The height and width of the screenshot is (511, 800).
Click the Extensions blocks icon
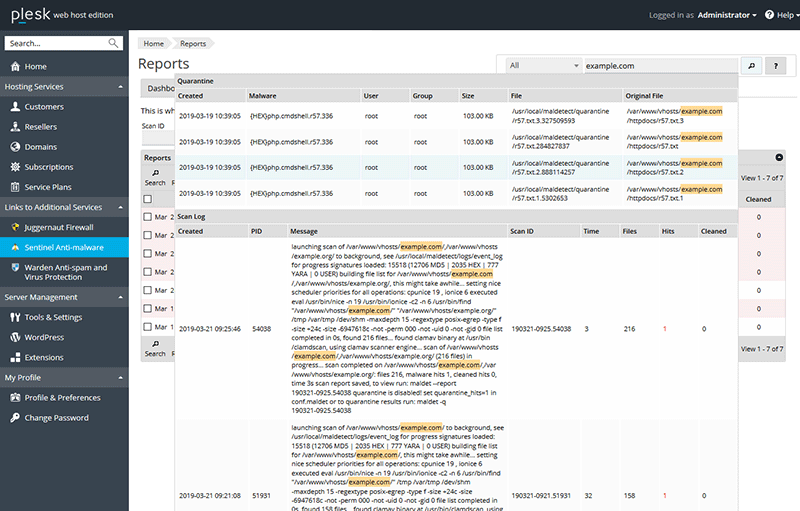(15, 357)
